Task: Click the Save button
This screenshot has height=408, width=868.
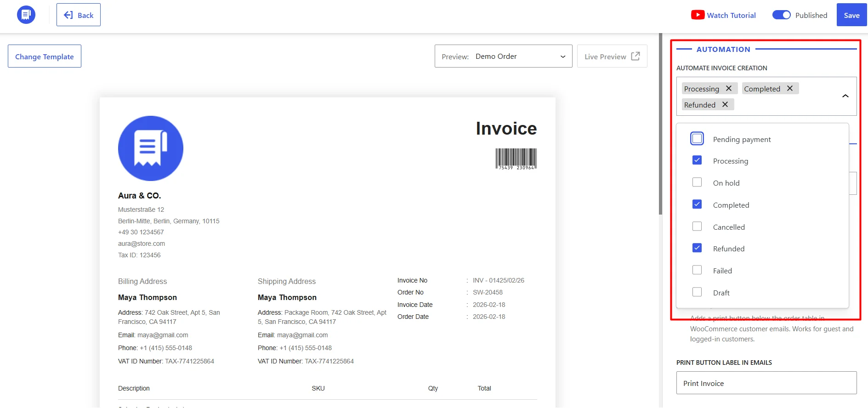Action: (851, 15)
